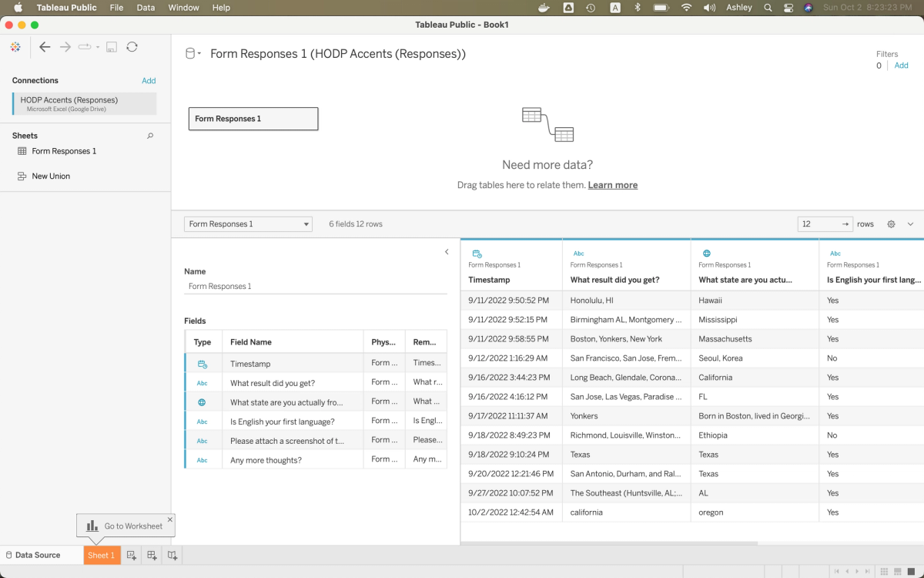This screenshot has width=924, height=578.
Task: Click Abc icon in Any more thoughts row
Action: (202, 460)
